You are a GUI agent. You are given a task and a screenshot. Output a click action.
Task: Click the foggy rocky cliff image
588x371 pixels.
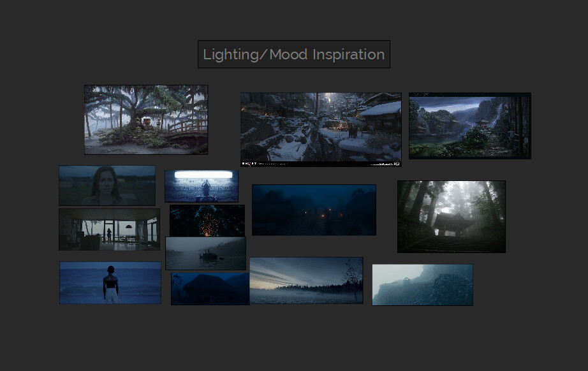click(x=423, y=285)
